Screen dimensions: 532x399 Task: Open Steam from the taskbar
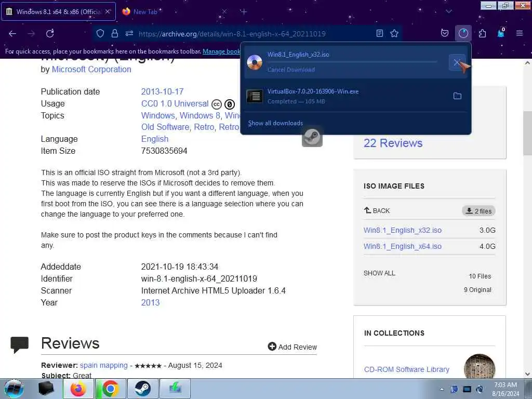142,389
